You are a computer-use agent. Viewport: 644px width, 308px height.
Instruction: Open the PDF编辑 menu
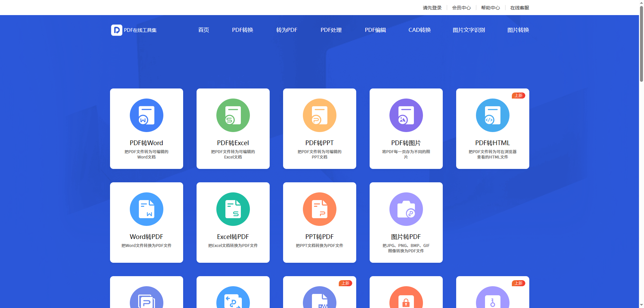375,30
